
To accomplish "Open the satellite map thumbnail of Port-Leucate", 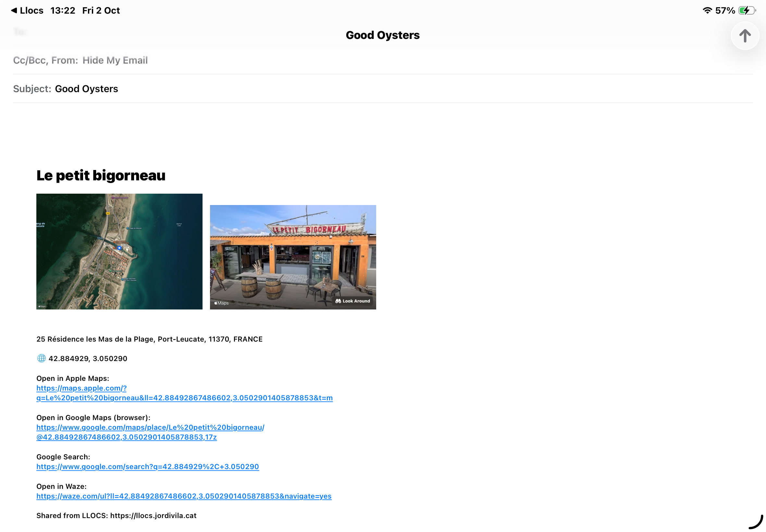I will [x=119, y=251].
